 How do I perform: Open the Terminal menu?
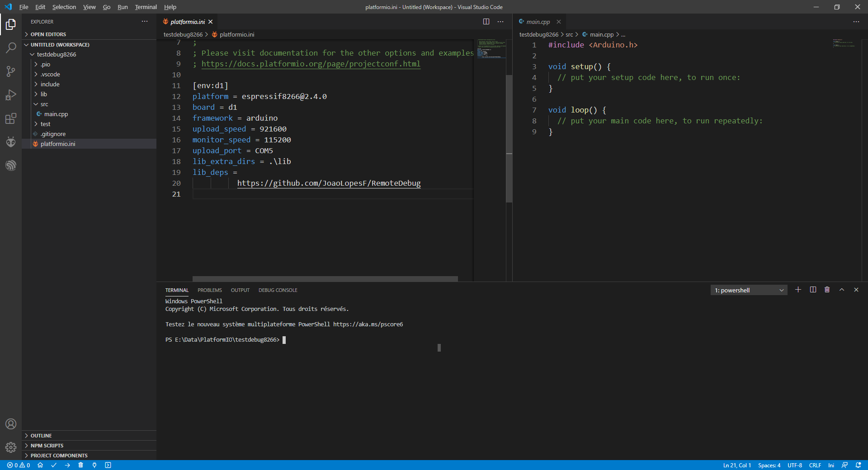[x=146, y=7]
